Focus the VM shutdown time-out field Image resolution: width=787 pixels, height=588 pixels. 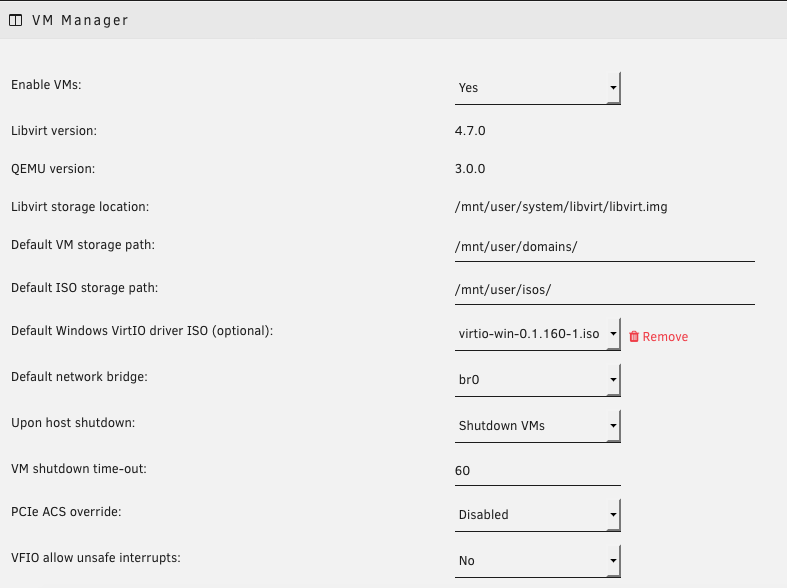click(538, 471)
